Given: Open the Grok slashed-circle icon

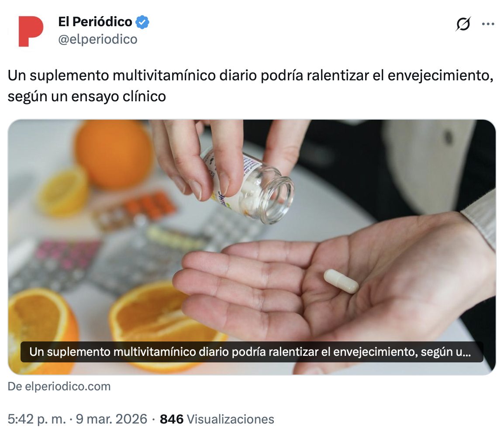Looking at the screenshot, I should (x=463, y=24).
